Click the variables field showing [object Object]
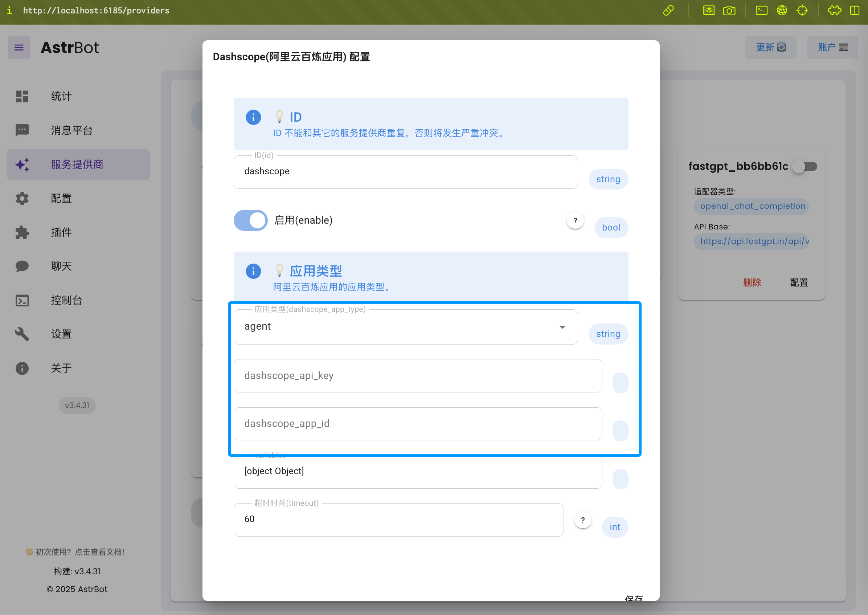Viewport: 868px width, 615px height. tap(418, 472)
